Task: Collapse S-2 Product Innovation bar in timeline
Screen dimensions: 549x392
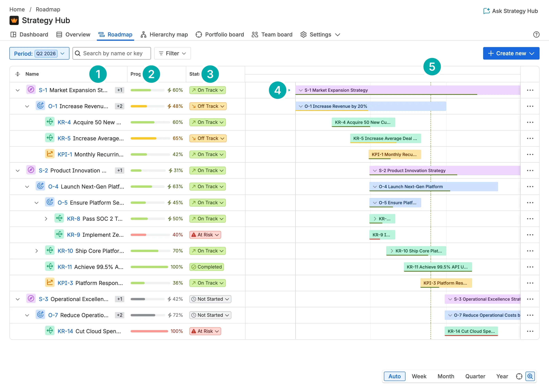Action: pyautogui.click(x=375, y=171)
